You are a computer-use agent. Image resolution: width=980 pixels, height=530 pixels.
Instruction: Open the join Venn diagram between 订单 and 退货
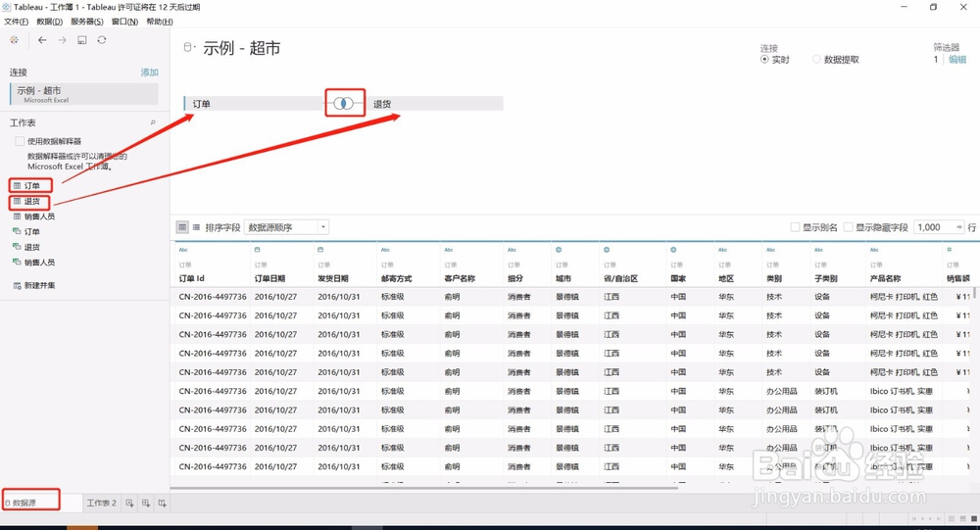tap(344, 103)
